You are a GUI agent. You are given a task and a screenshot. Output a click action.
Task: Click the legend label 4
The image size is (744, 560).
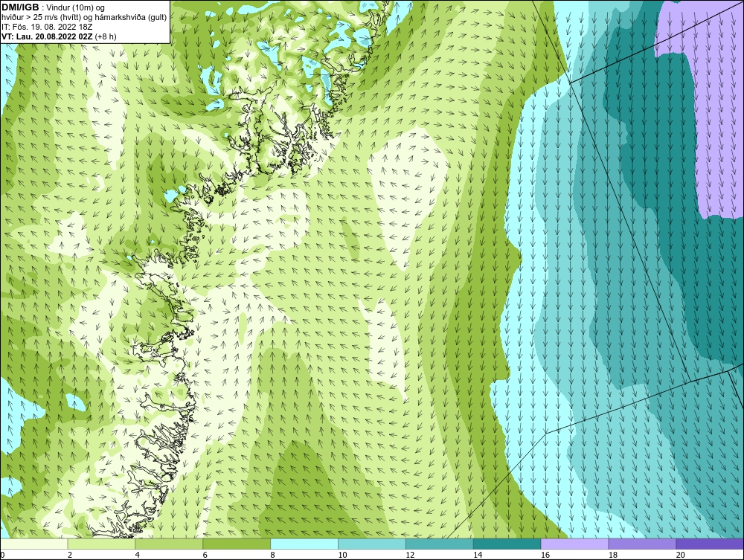[x=137, y=555]
